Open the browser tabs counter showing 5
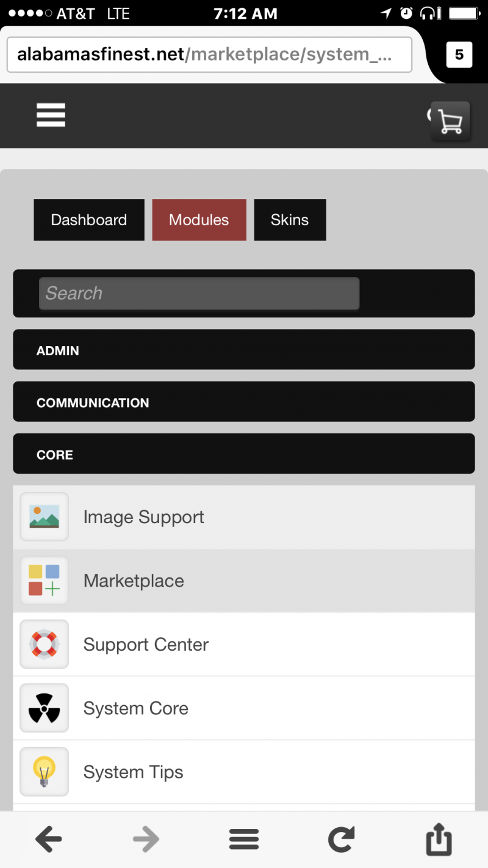This screenshot has height=868, width=488. (459, 55)
